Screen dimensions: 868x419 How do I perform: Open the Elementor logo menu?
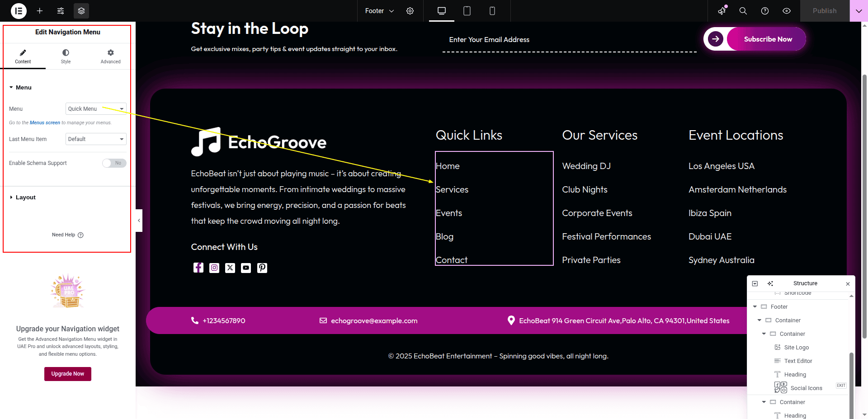(x=19, y=11)
